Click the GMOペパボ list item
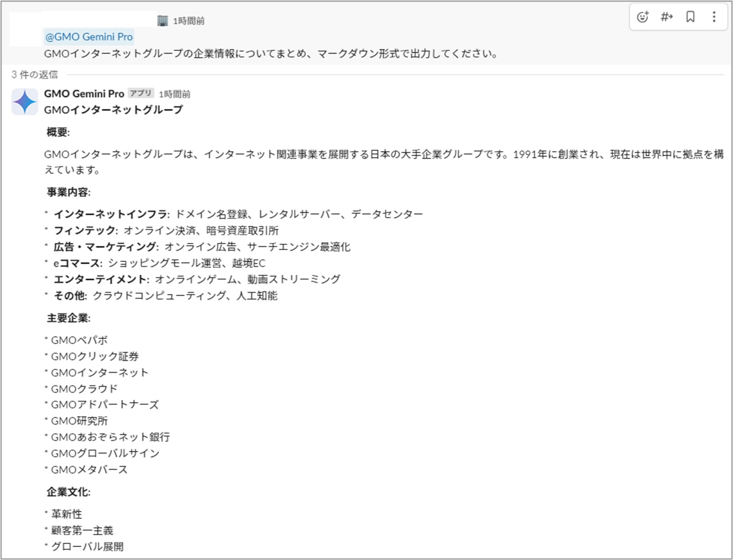This screenshot has height=560, width=733. (76, 340)
